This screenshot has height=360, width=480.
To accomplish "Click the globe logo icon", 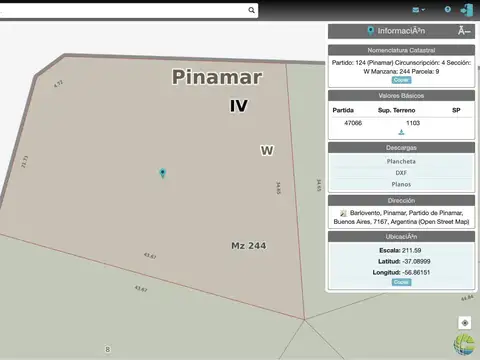I will pyautogui.click(x=464, y=345).
